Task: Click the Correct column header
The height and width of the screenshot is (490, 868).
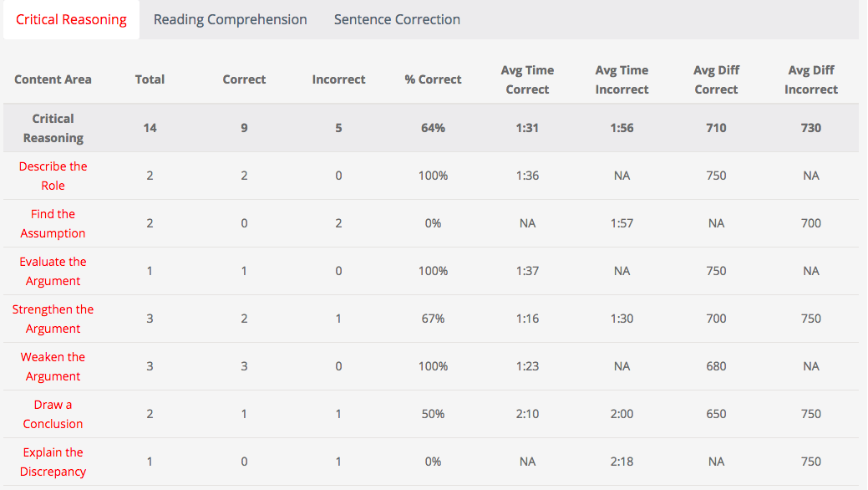Action: click(x=244, y=79)
